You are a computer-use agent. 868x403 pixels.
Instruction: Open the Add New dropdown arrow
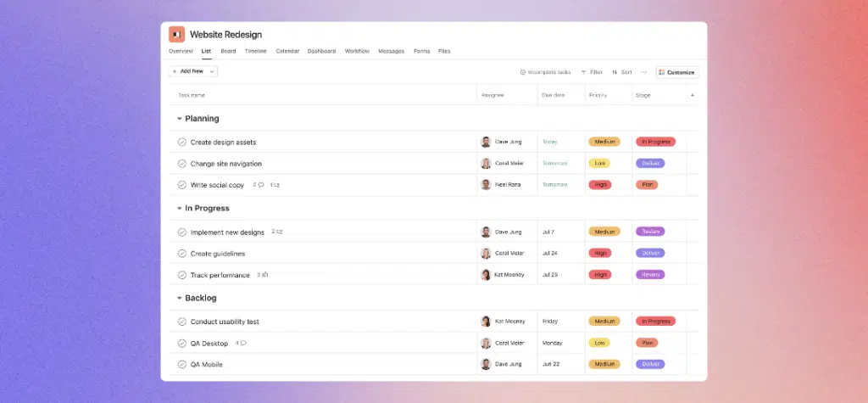tap(212, 72)
